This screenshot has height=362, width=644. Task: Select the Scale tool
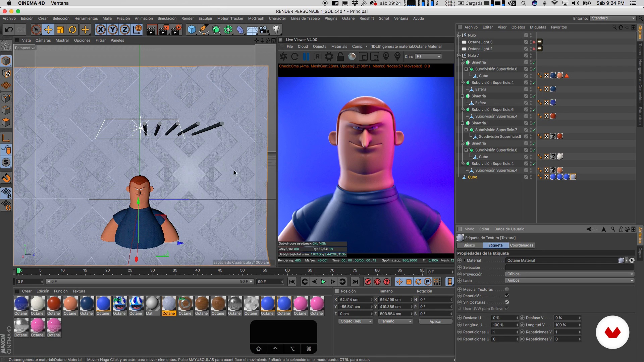coord(60,30)
